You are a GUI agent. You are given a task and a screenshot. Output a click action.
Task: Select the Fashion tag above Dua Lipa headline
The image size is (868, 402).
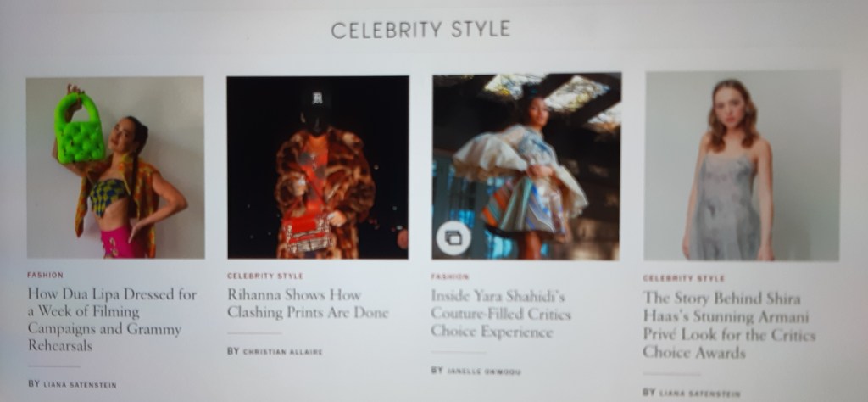coord(46,275)
